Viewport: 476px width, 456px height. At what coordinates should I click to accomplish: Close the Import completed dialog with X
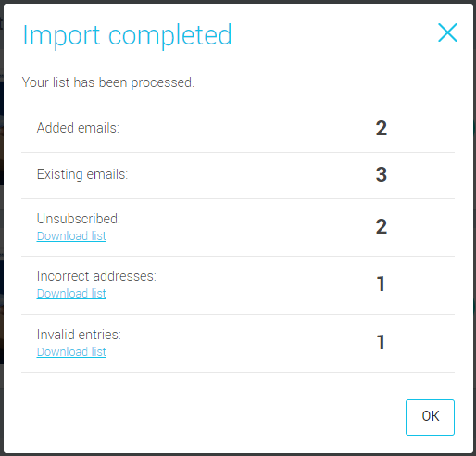tap(447, 32)
